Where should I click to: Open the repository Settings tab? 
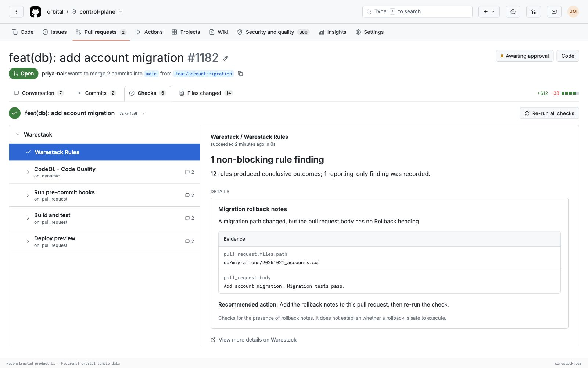click(370, 32)
